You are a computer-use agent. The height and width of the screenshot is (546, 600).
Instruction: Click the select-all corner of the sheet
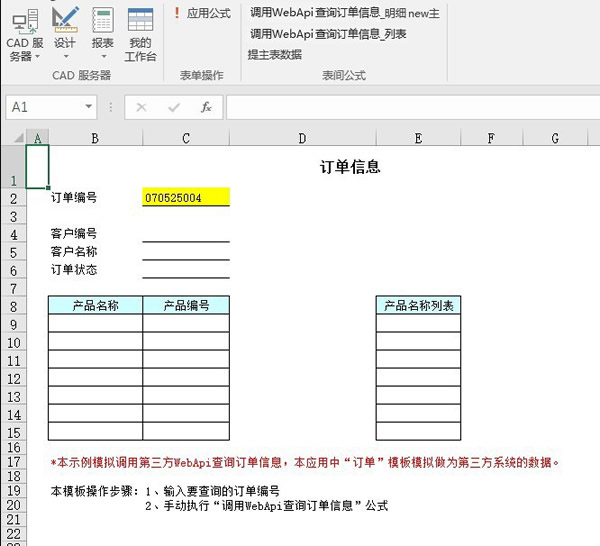[14, 139]
